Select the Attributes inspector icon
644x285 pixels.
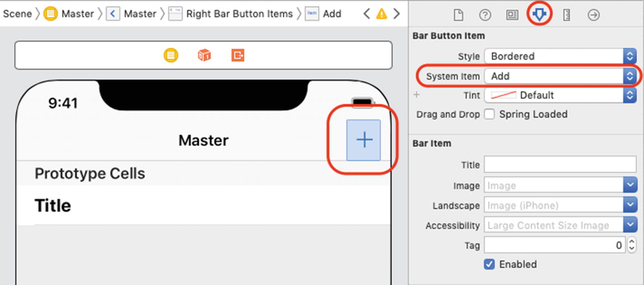point(539,15)
